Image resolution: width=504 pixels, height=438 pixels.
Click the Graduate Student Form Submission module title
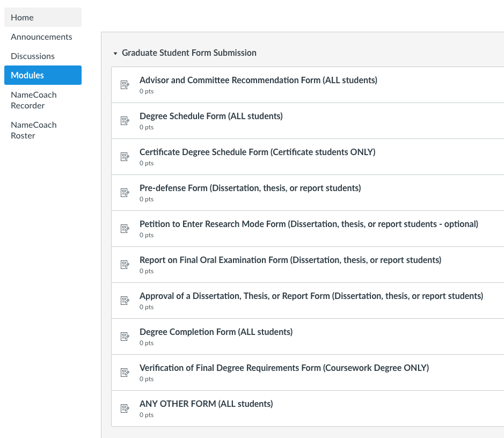click(x=189, y=53)
